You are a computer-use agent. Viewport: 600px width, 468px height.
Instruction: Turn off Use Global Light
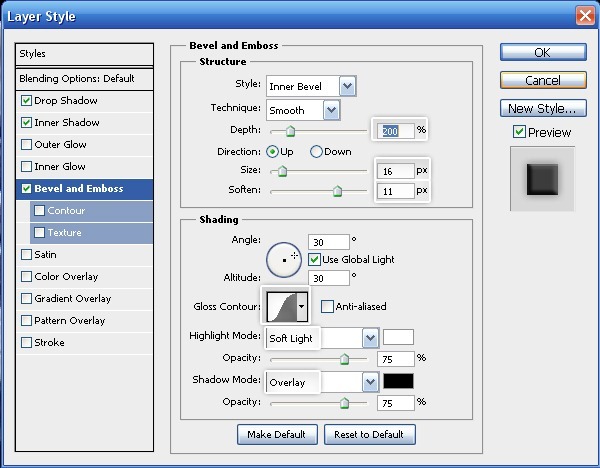[314, 259]
